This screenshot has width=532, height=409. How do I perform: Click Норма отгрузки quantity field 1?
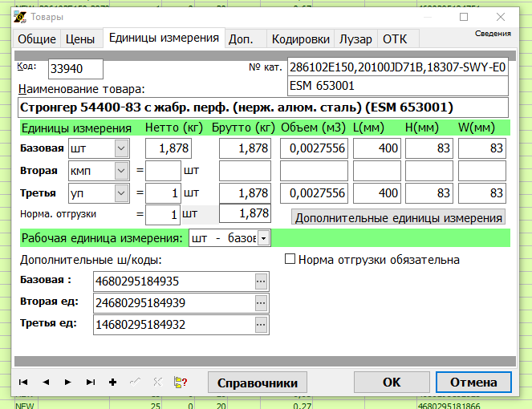(163, 215)
